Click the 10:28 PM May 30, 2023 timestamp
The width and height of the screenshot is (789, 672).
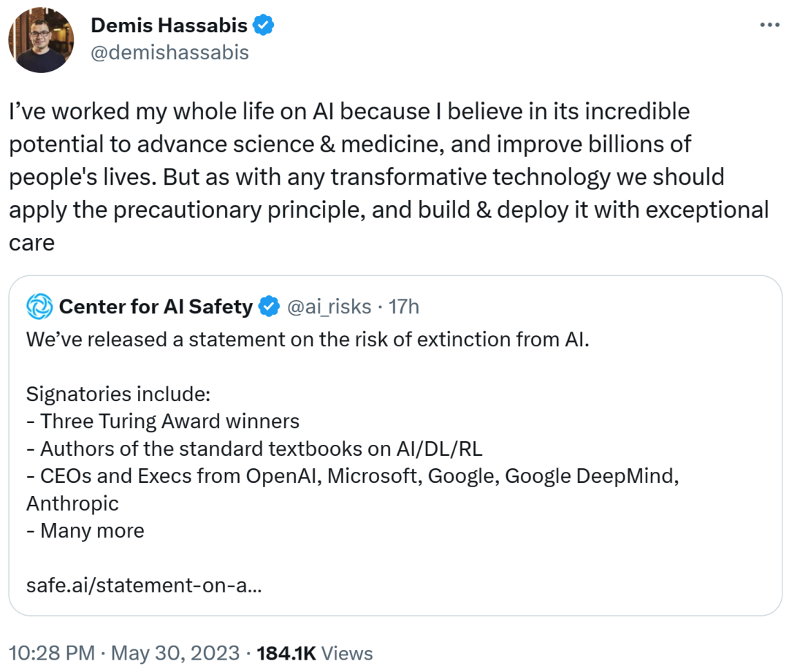124,653
